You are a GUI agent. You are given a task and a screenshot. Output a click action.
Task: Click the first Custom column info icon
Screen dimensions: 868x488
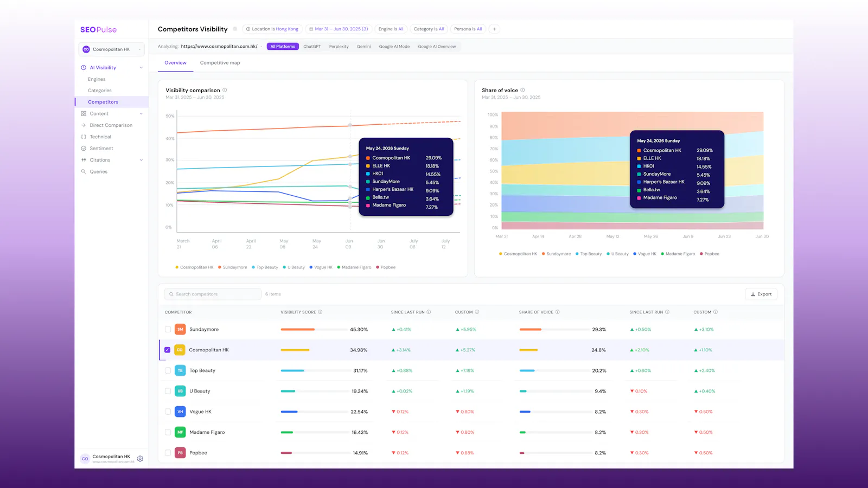coord(477,312)
